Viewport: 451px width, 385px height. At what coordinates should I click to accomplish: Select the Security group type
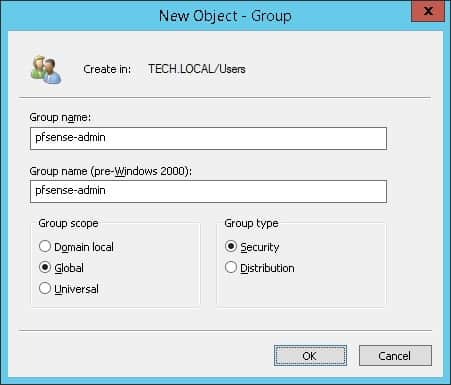231,247
